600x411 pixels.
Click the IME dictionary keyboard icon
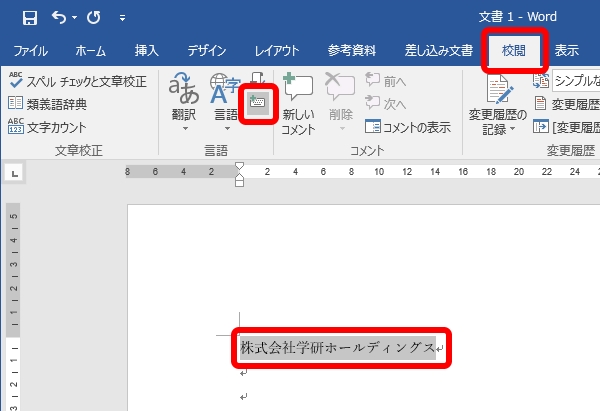point(258,103)
